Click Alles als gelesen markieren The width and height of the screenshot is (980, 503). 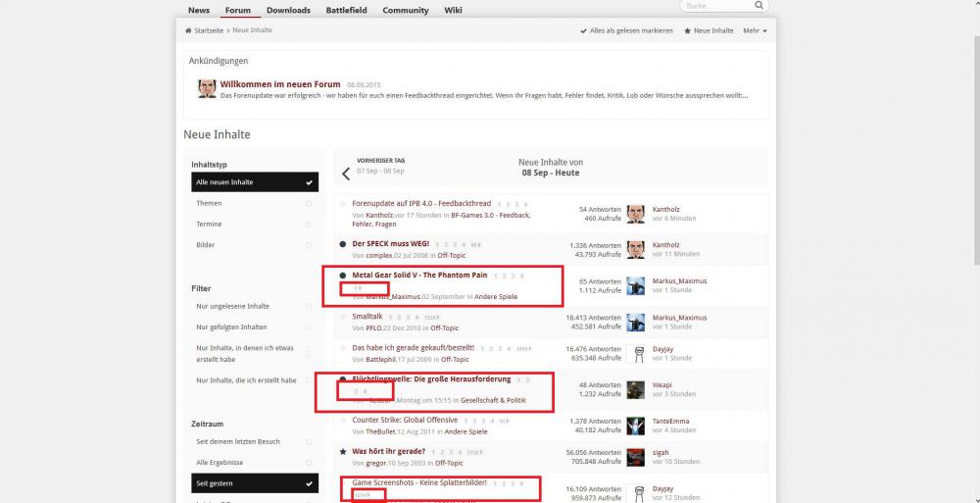click(x=627, y=30)
